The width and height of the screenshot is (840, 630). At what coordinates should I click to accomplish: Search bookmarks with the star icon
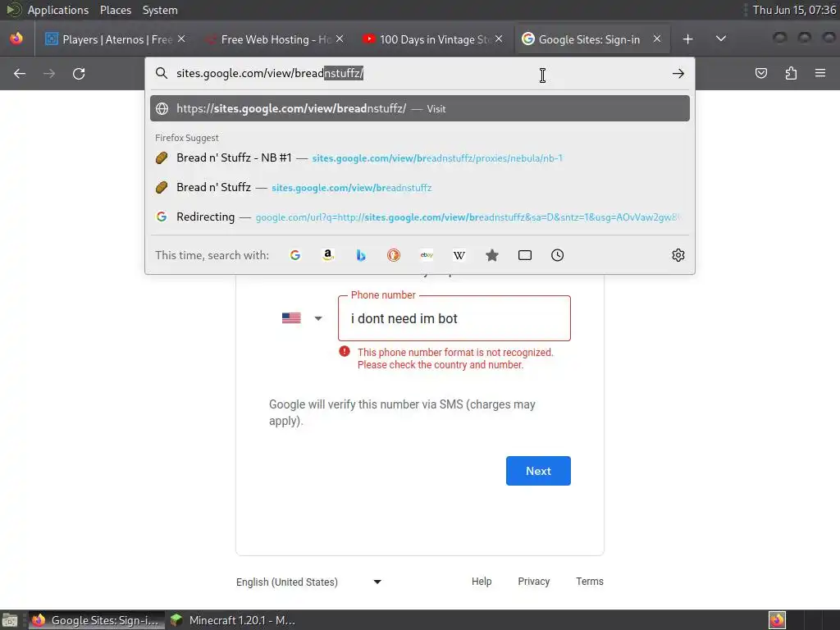(492, 256)
